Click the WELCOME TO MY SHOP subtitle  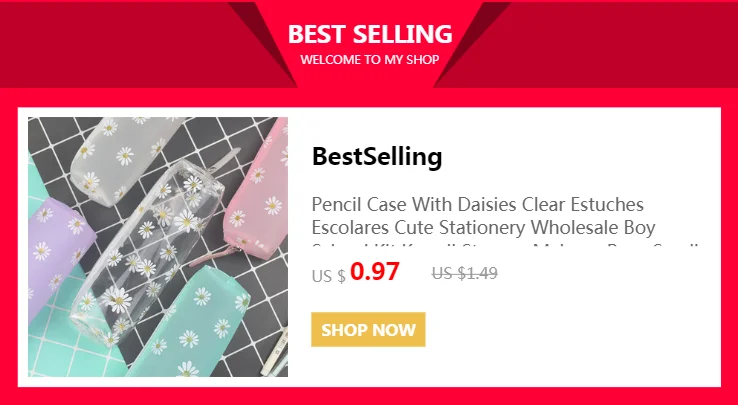pyautogui.click(x=370, y=60)
